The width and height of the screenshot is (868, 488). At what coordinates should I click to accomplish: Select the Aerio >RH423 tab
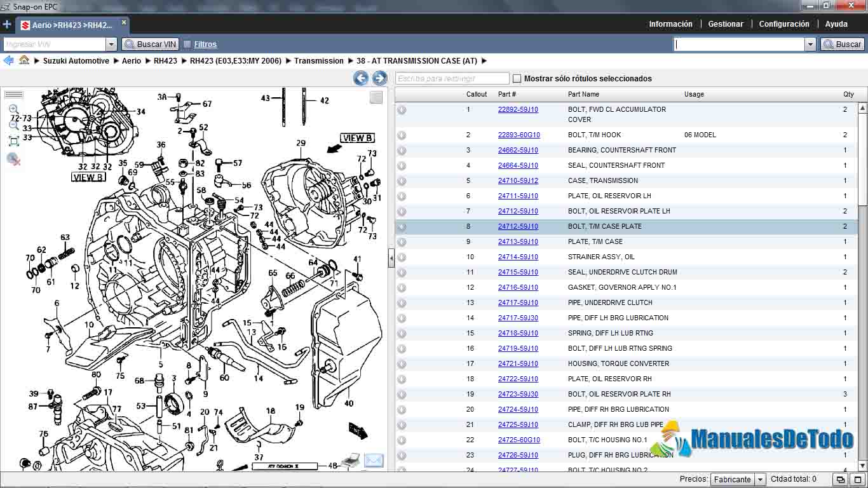[x=72, y=25]
